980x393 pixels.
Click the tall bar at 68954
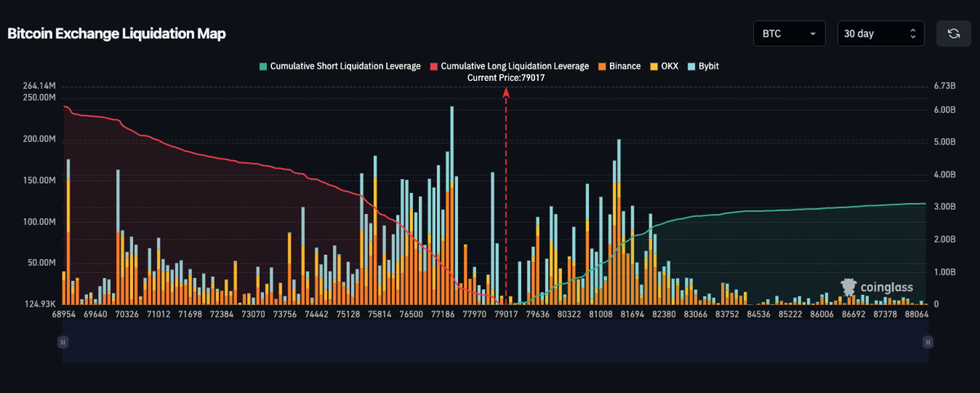tap(68, 232)
